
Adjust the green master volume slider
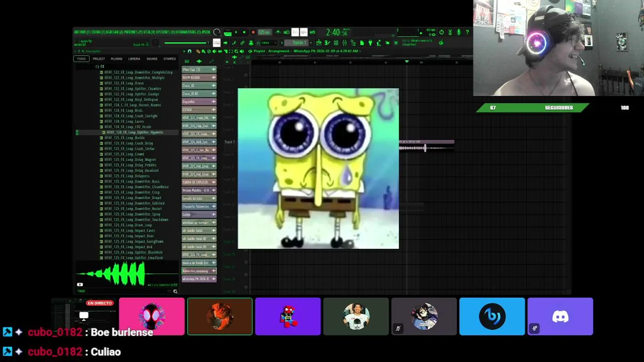(x=186, y=42)
